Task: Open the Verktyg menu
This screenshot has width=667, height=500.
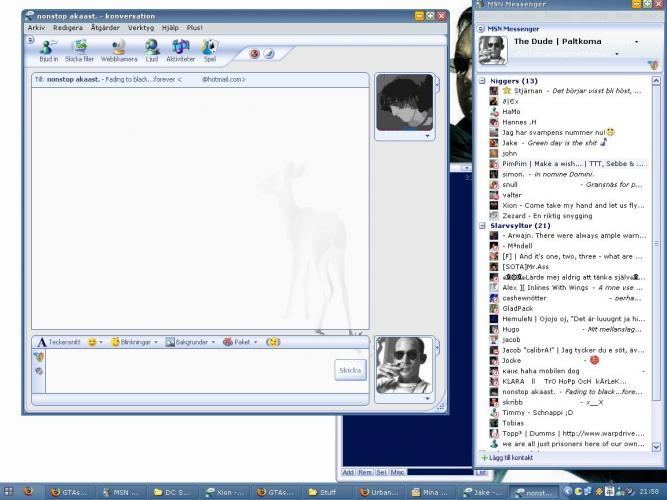Action: pos(140,28)
